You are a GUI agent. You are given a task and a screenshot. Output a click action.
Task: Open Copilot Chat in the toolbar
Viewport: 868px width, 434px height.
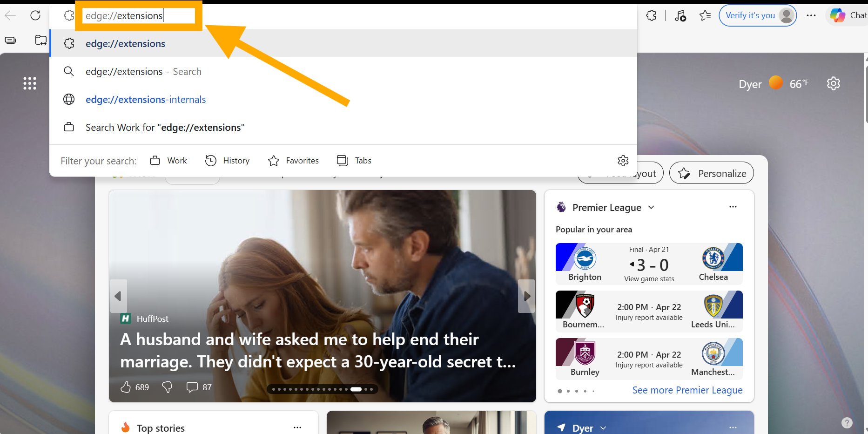coord(848,15)
